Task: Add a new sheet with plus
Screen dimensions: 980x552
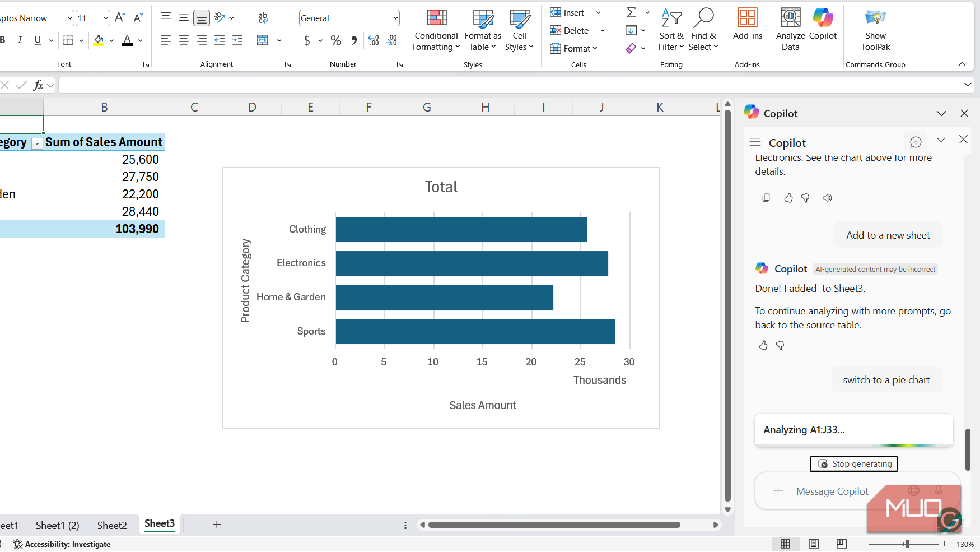Action: coord(217,525)
